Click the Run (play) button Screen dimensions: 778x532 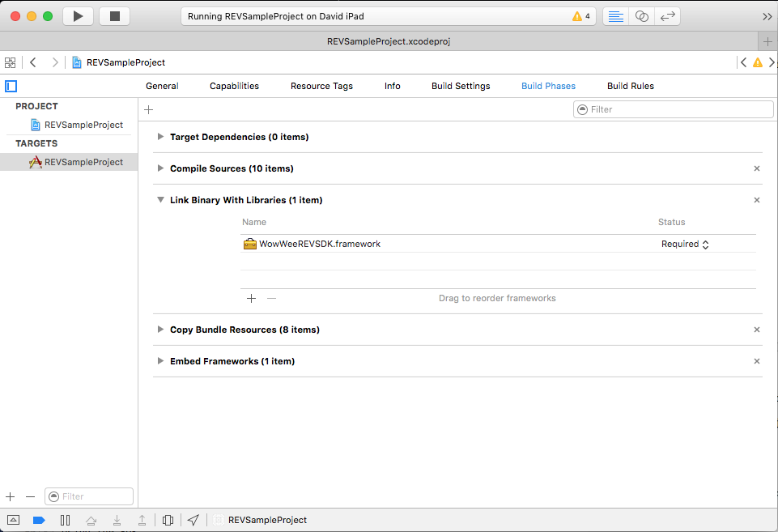tap(78, 16)
